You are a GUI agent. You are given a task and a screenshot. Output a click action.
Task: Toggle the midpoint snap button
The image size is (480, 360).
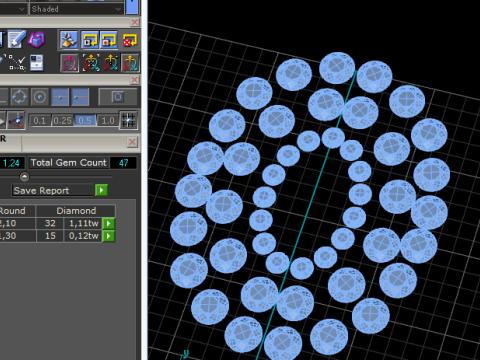[x=60, y=97]
